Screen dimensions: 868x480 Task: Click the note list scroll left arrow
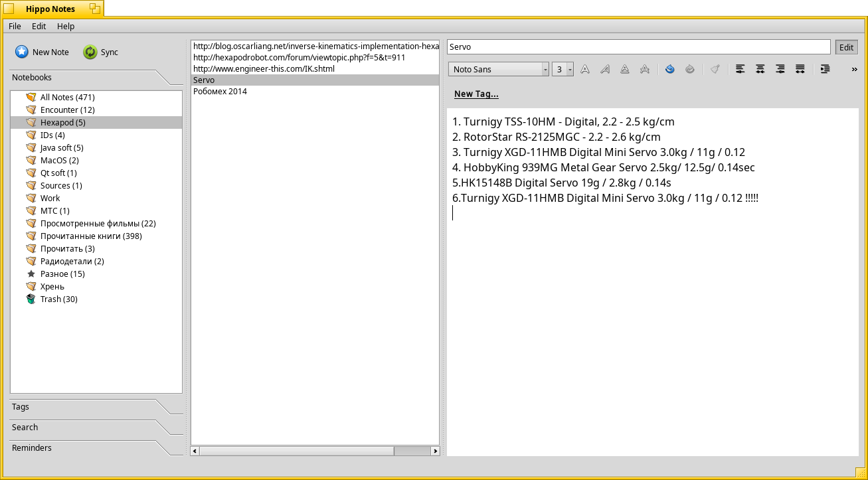[195, 451]
